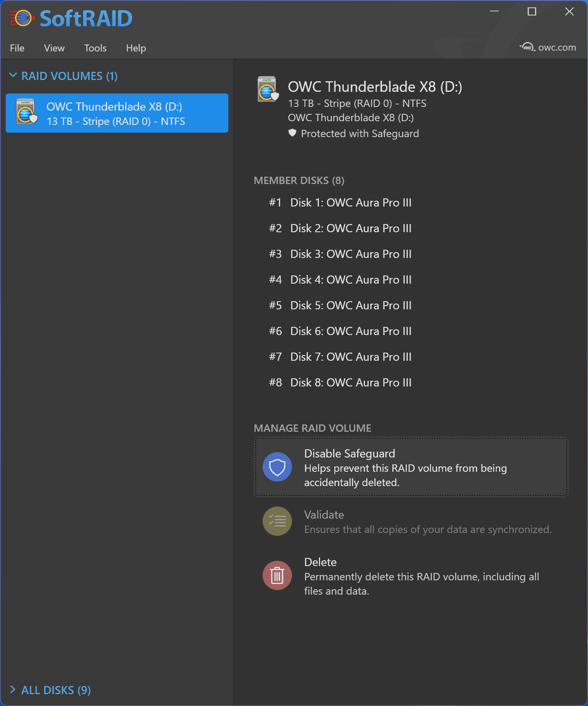Click the SoftRAID logo icon in title bar
588x706 pixels.
[x=22, y=18]
